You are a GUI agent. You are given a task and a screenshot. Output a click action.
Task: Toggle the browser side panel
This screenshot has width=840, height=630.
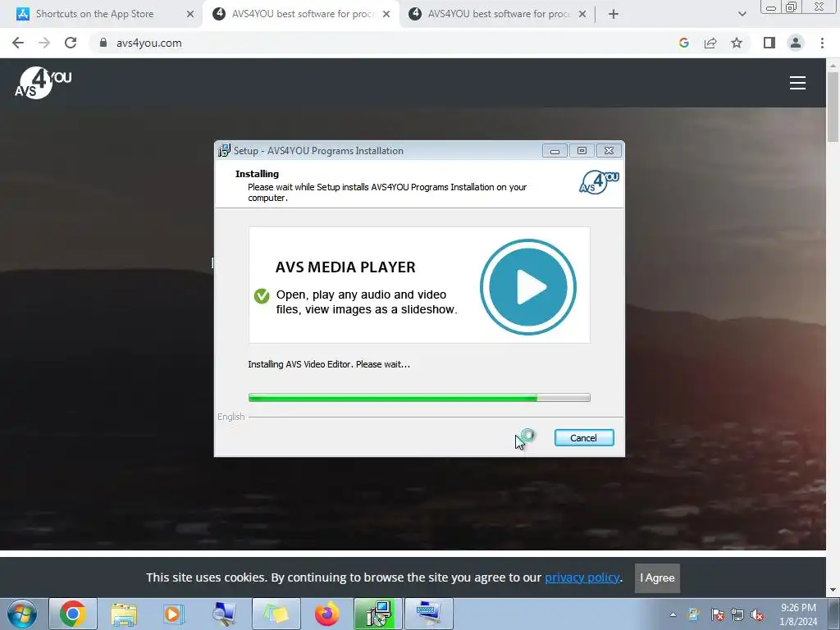coord(769,43)
